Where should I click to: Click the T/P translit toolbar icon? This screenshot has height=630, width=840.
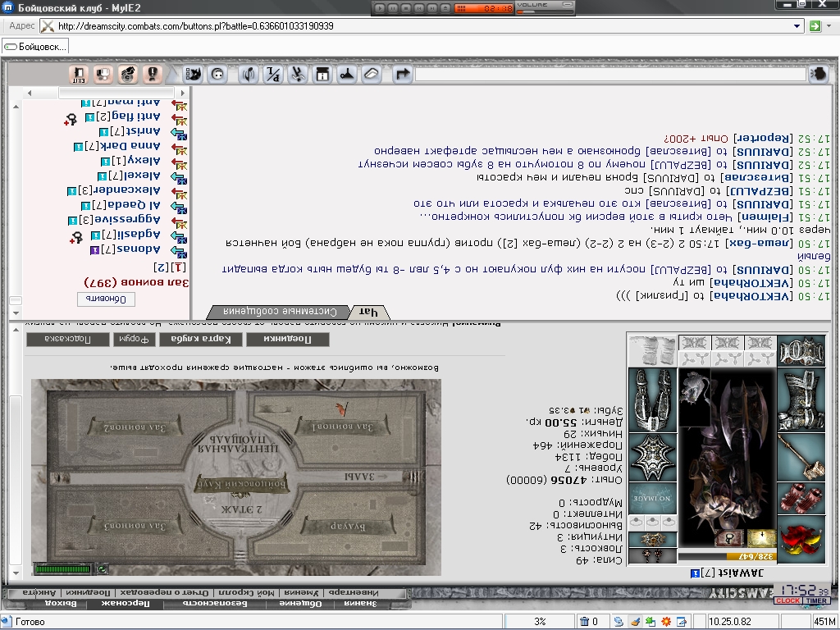point(273,74)
